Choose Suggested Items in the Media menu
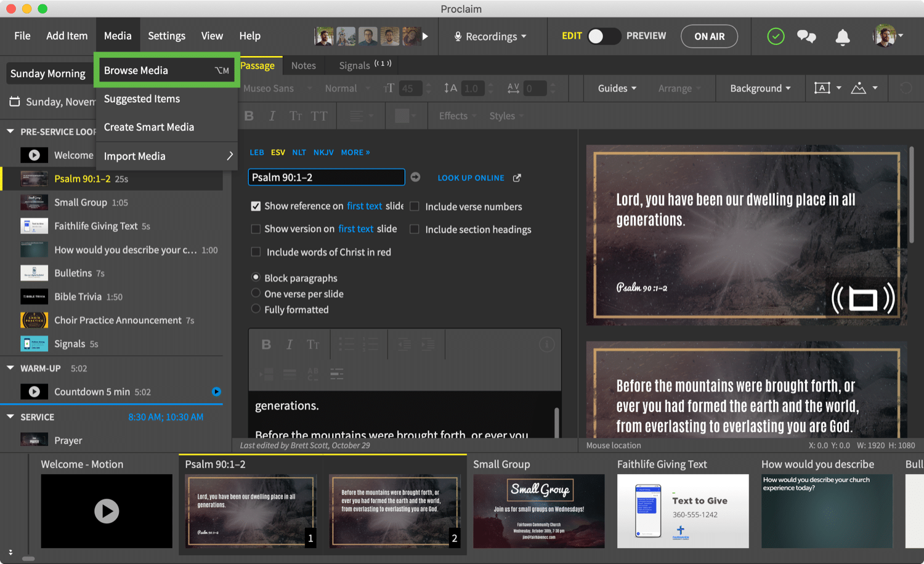924x564 pixels. pyautogui.click(x=166, y=99)
